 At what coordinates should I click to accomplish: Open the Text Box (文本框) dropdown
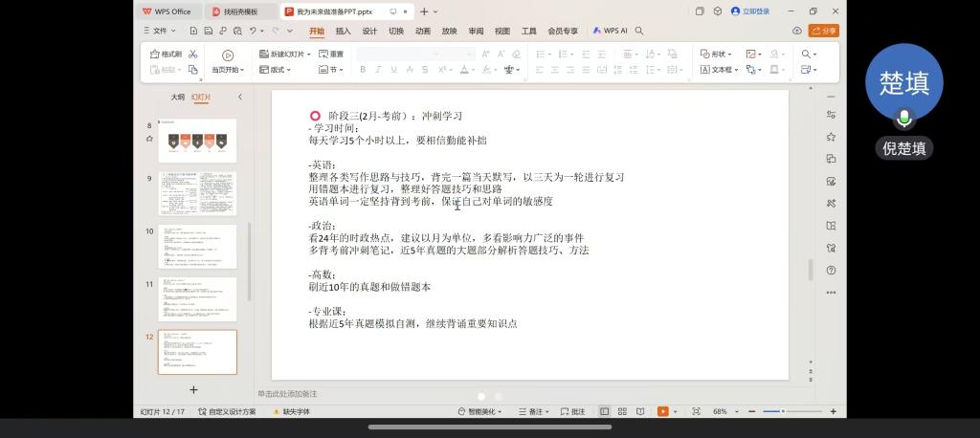[x=719, y=70]
